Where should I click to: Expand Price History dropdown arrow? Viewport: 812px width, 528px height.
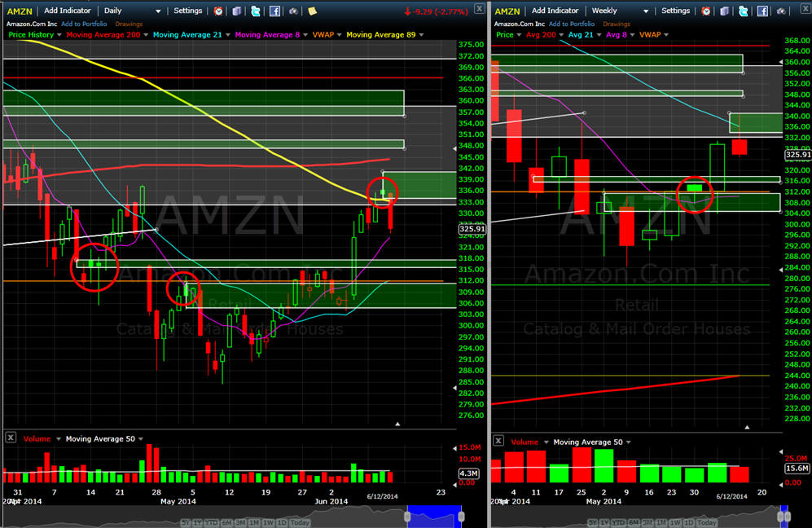tap(59, 35)
